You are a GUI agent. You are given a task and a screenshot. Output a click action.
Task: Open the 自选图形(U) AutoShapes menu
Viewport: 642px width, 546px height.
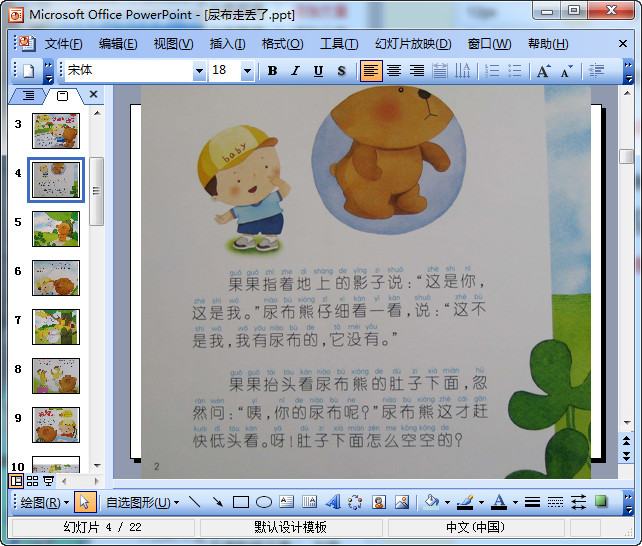[x=142, y=502]
